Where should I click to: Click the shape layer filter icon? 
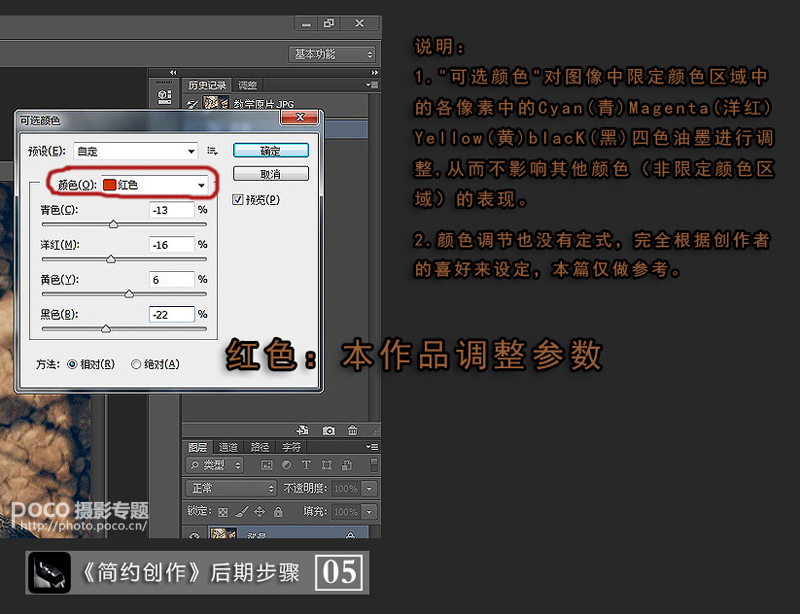(x=327, y=465)
